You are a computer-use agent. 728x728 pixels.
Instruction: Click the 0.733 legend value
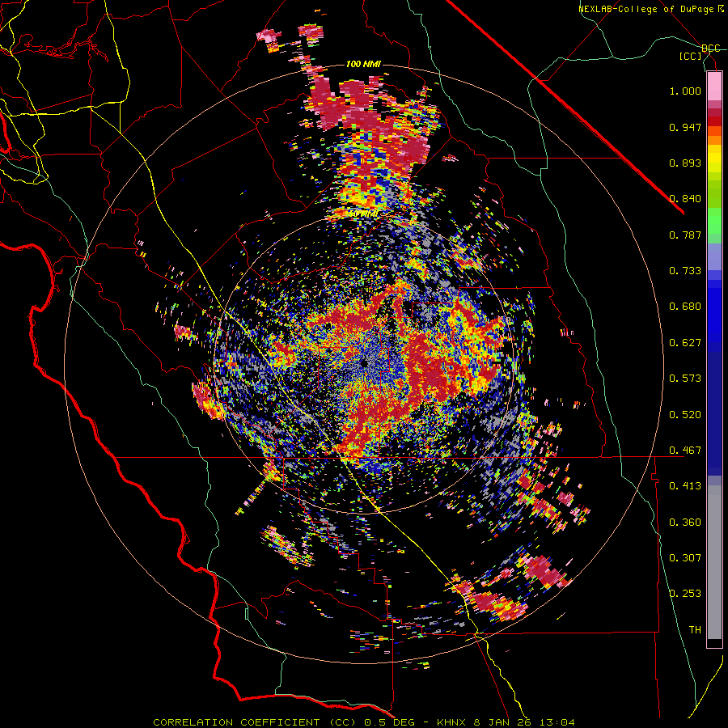685,271
